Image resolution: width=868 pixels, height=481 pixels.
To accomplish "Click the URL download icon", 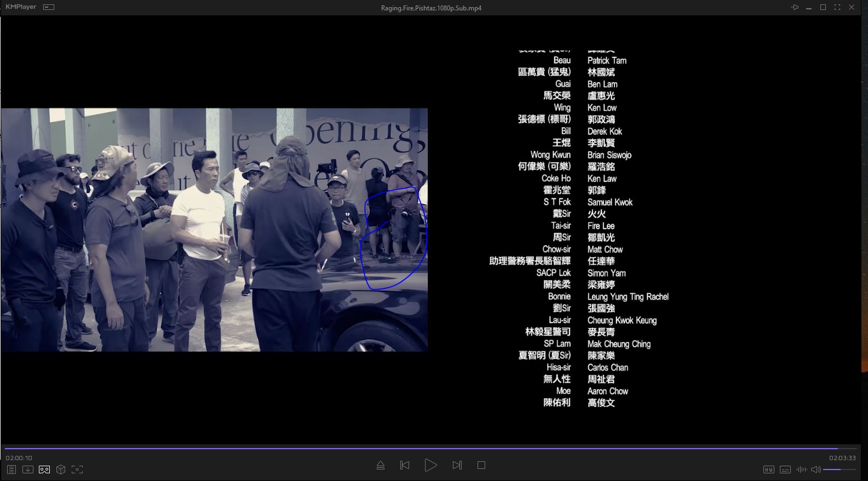I will pos(28,469).
